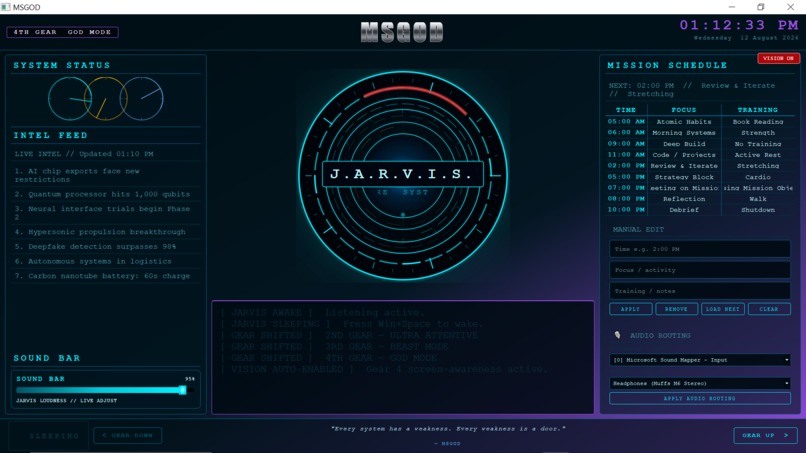
Task: Open intel item Deepfake detection surpasses 98%
Action: [105, 247]
